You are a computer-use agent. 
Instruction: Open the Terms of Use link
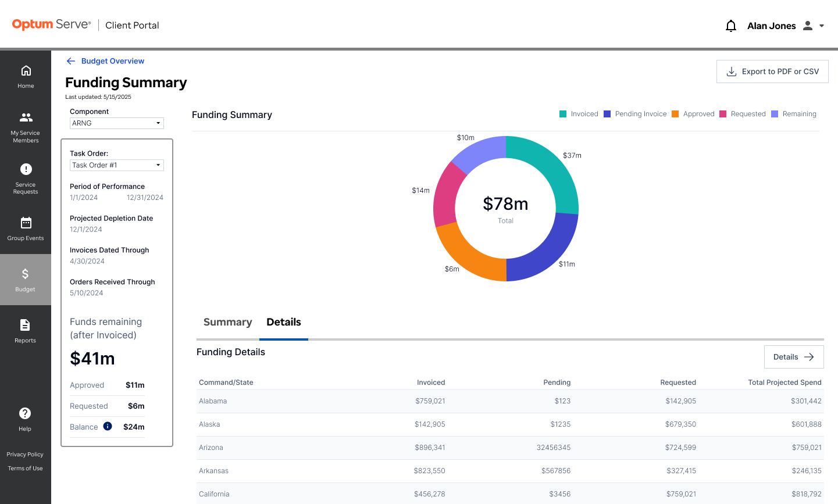(x=25, y=469)
